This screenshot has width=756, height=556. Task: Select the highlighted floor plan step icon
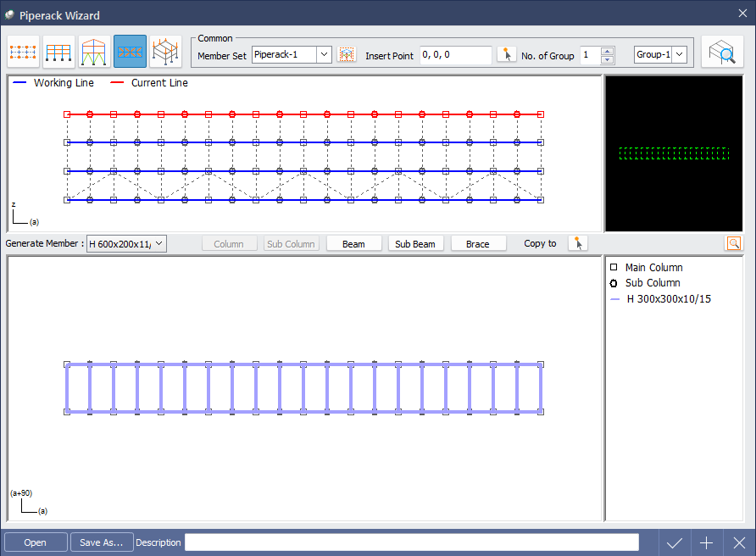click(130, 53)
